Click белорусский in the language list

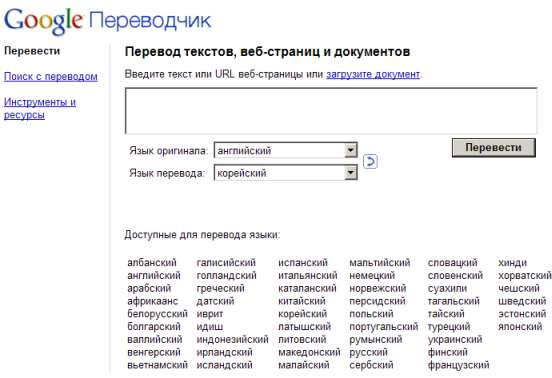157,314
